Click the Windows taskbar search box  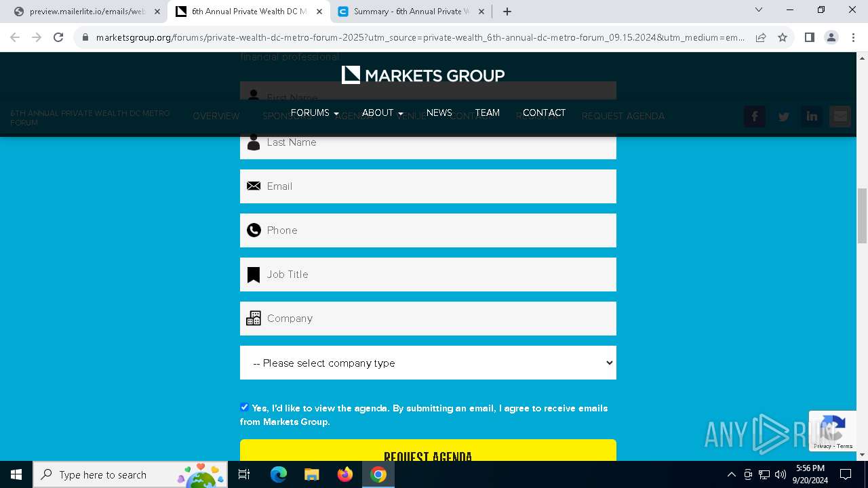tap(130, 474)
